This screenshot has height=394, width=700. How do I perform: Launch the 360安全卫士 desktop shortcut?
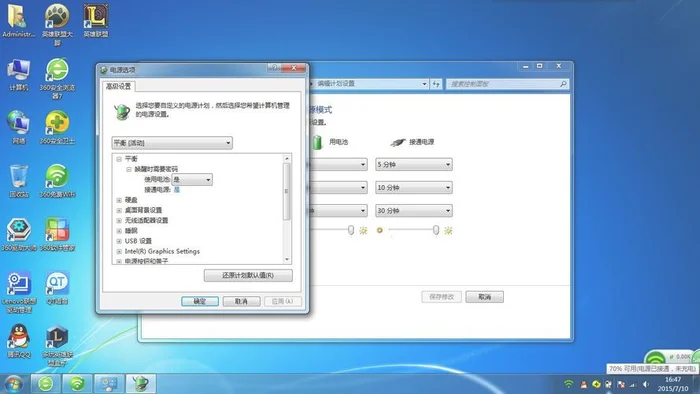[57, 127]
